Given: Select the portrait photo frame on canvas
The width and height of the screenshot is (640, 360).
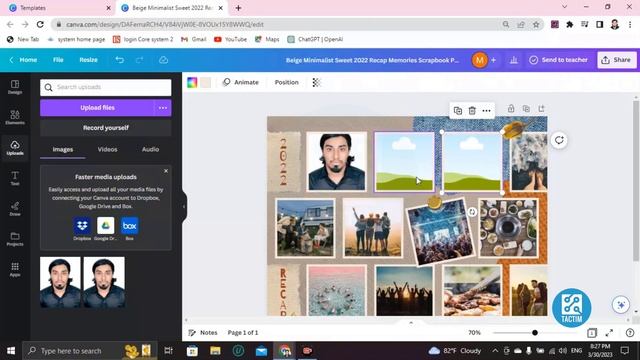Looking at the screenshot, I should 336,162.
